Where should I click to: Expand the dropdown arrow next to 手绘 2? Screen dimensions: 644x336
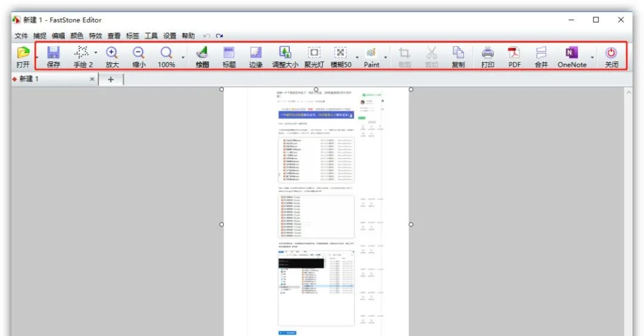click(95, 52)
